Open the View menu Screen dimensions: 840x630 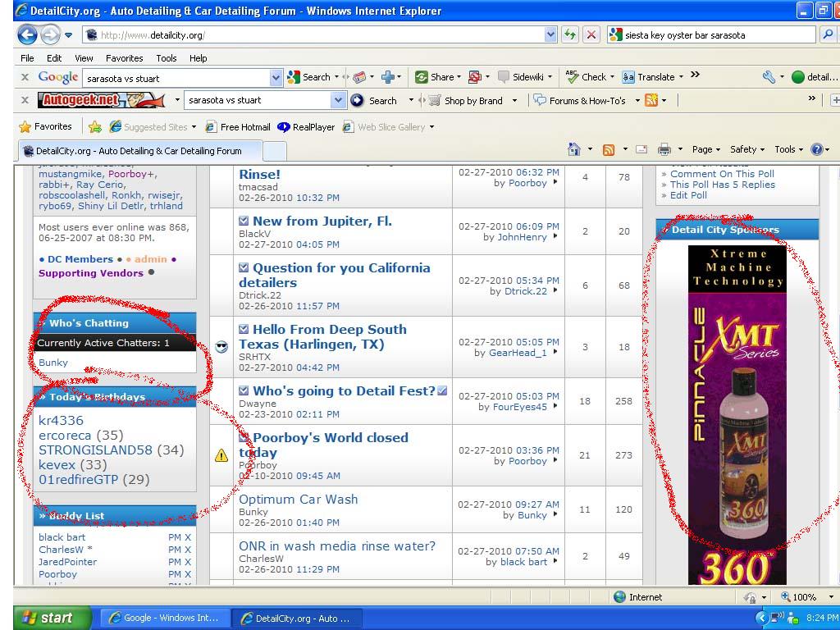pos(84,58)
